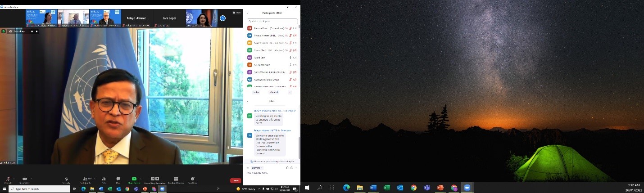Click the green Share Screen icon
This screenshot has width=644, height=193.
(x=134, y=180)
